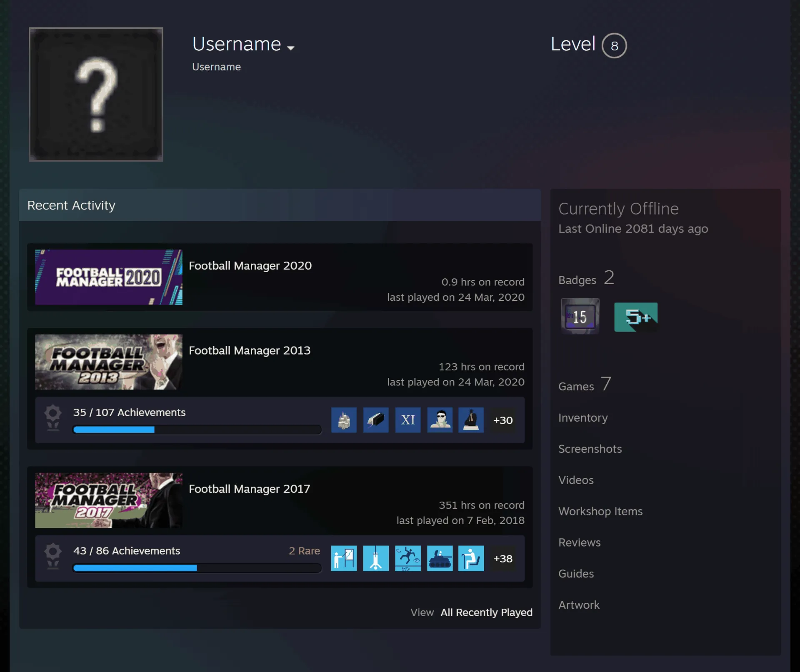Show the +38 more Football Manager 2017 achievements

tap(503, 558)
